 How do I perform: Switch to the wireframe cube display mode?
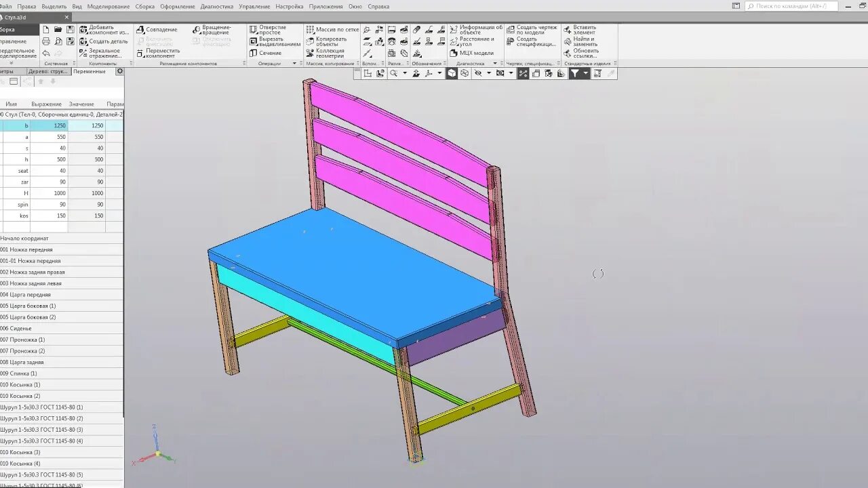[465, 73]
